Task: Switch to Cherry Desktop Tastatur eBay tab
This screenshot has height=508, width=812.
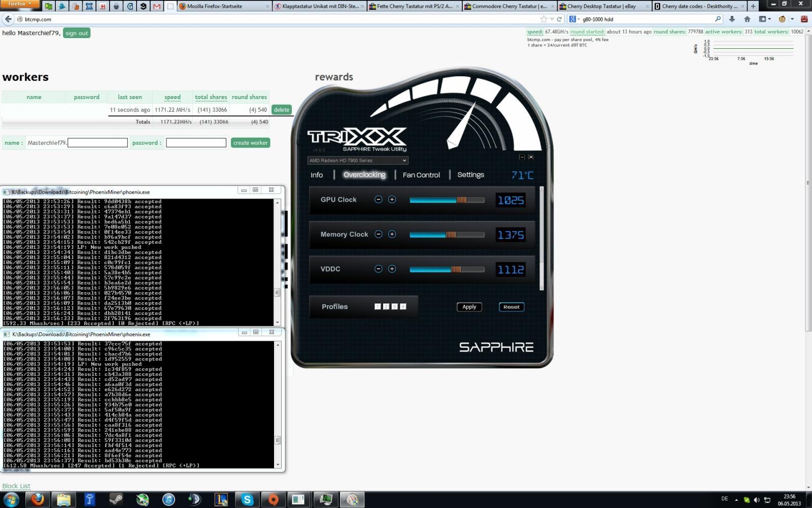Action: 604,6
